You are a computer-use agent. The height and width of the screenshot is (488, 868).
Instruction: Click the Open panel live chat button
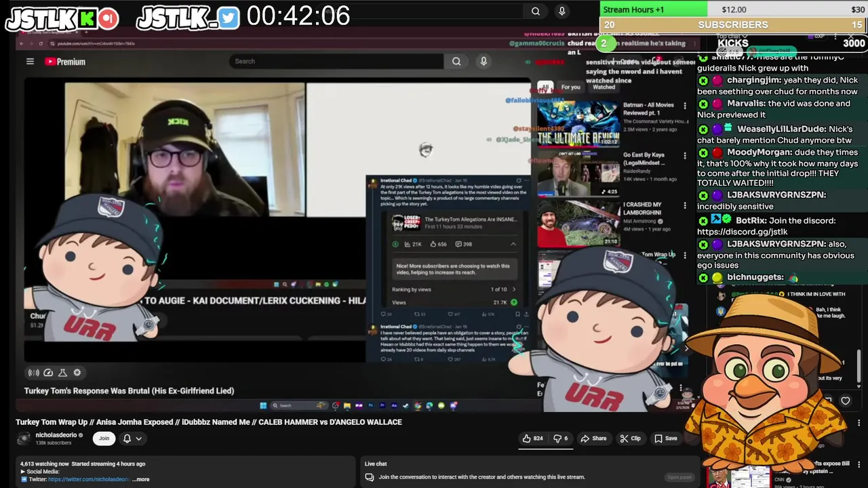point(679,477)
